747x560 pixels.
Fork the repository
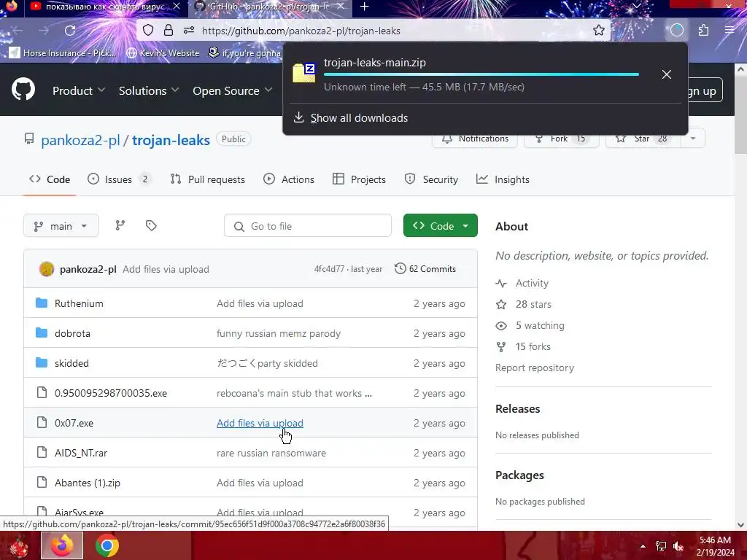click(561, 139)
